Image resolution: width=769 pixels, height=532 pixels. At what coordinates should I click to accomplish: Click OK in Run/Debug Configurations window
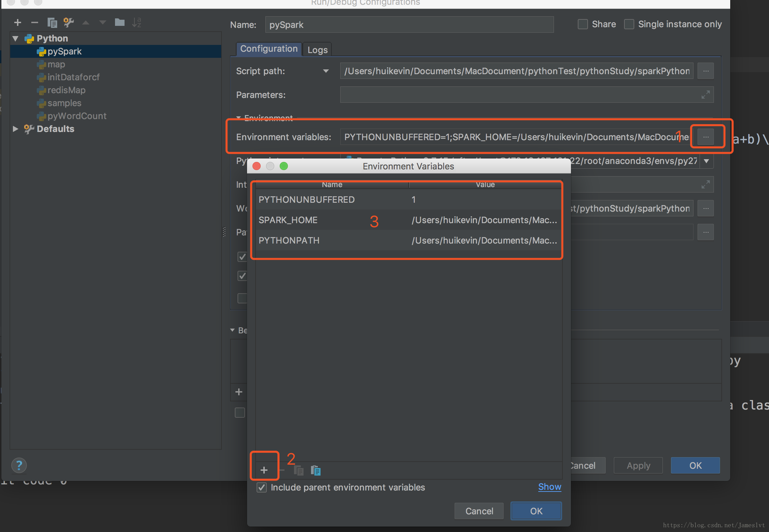695,465
